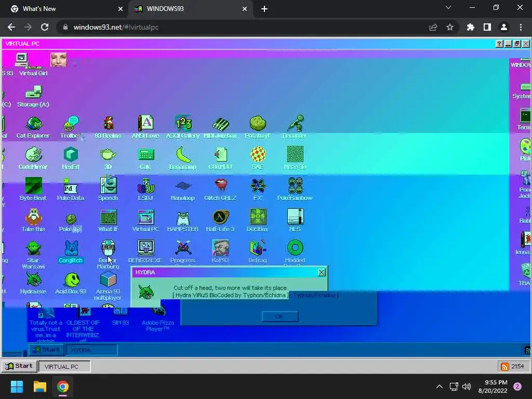This screenshot has height=399, width=532.
Task: Launch Nanoloop icon
Action: point(183,190)
